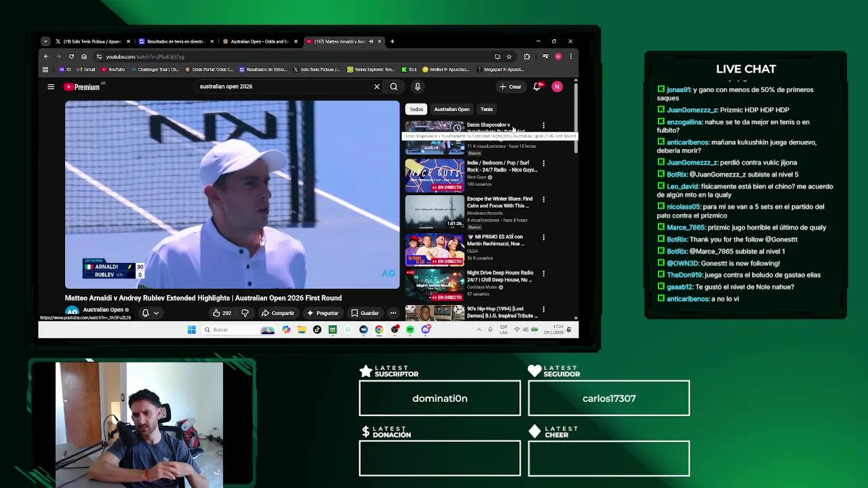Screen dimensions: 868x488
Task: Save video with Guardar button
Action: tap(365, 313)
